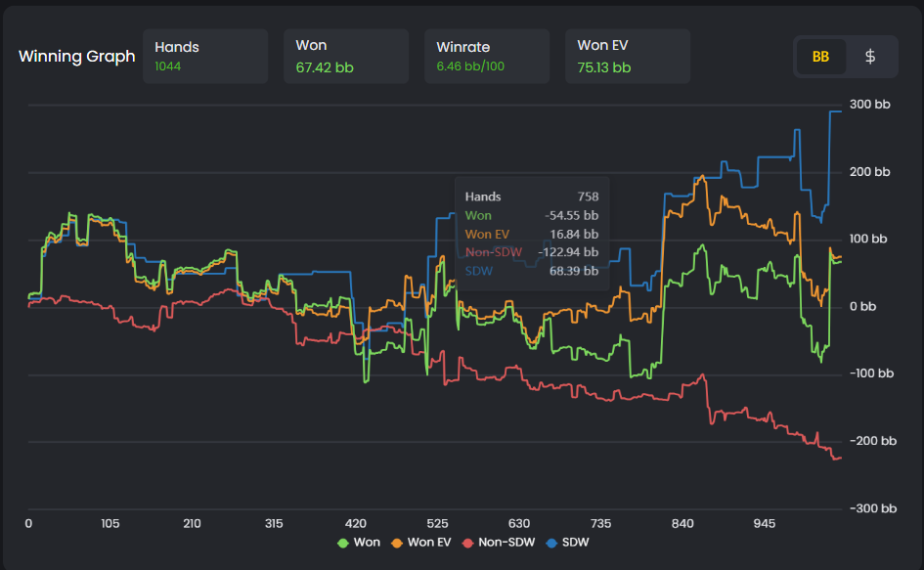Toggle the SDW series off
The height and width of the screenshot is (570, 924).
click(x=552, y=542)
